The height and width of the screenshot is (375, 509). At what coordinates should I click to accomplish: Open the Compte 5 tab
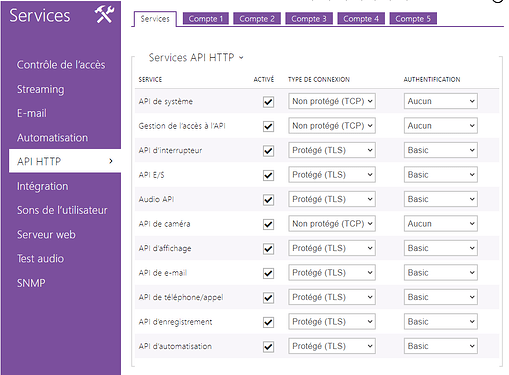pyautogui.click(x=413, y=19)
